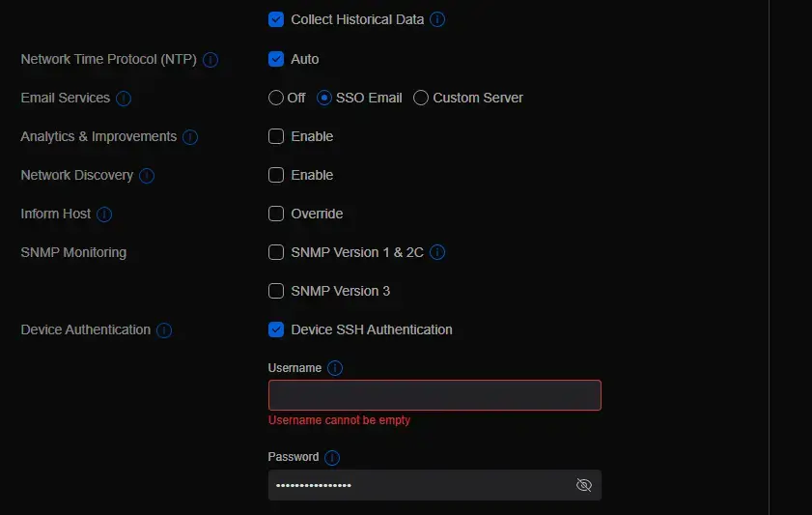Click info icon next to SNMP Version 1 & 2C
Screen dimensions: 812x515
[x=437, y=253]
